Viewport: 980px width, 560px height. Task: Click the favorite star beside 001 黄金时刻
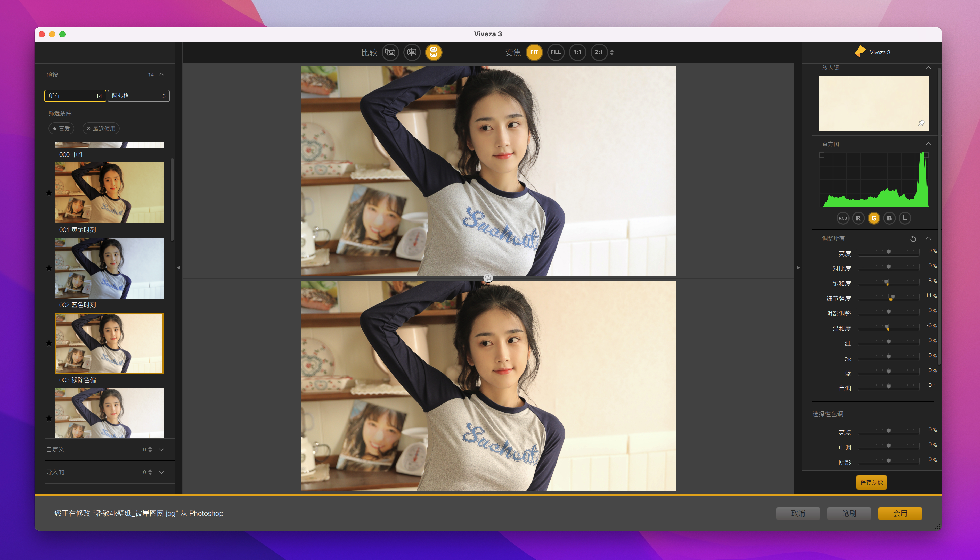click(49, 193)
